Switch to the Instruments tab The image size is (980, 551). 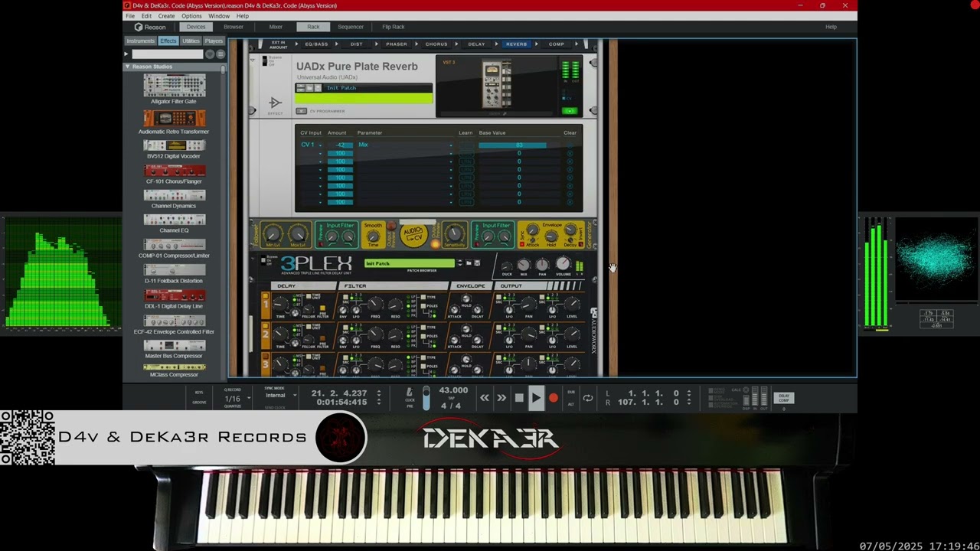(141, 41)
